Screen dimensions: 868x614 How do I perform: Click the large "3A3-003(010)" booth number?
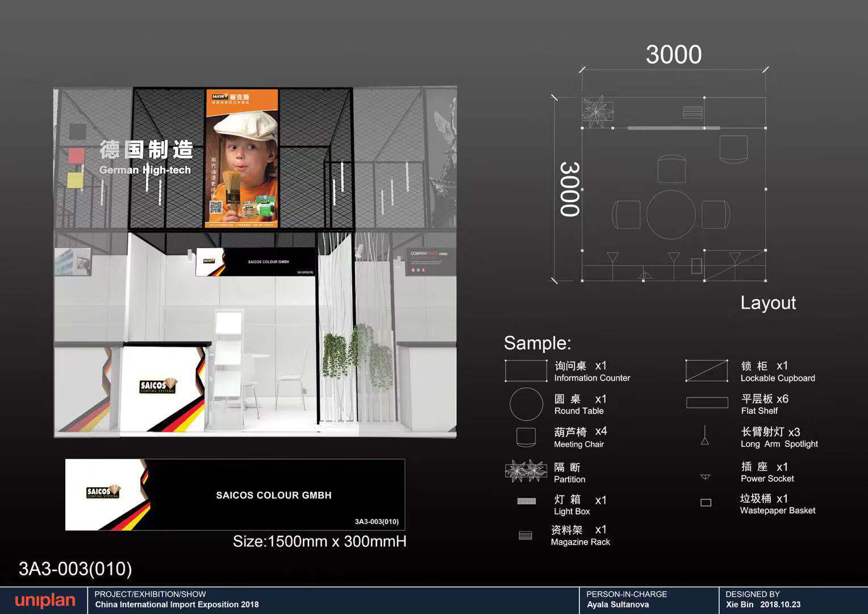tap(76, 569)
